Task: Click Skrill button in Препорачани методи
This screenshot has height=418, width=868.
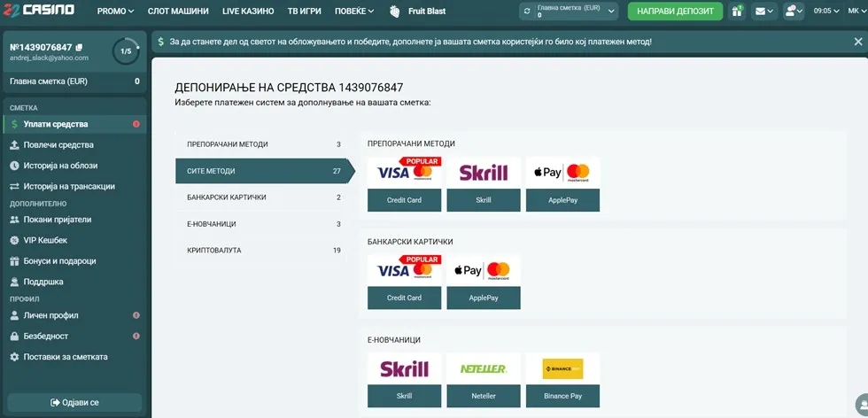Action: coord(484,200)
